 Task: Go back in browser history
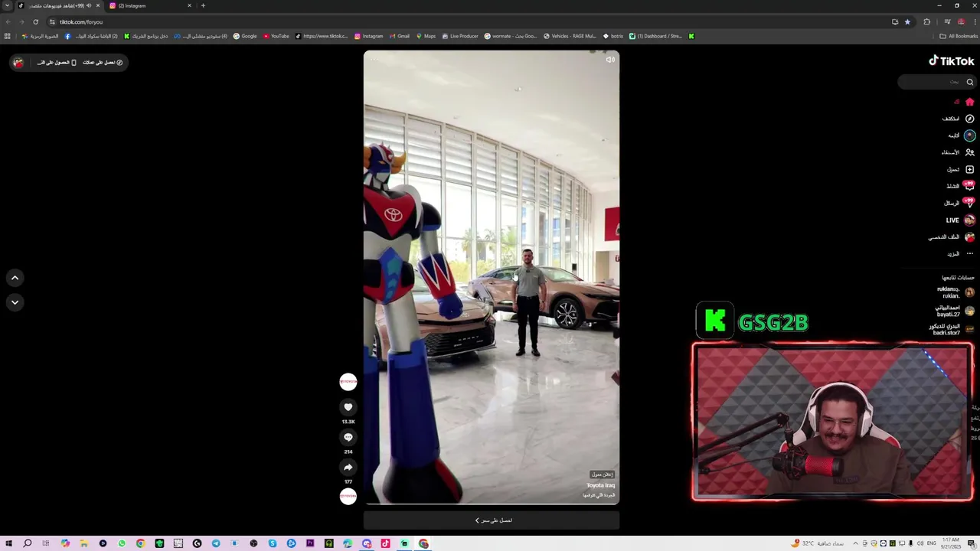click(x=8, y=21)
